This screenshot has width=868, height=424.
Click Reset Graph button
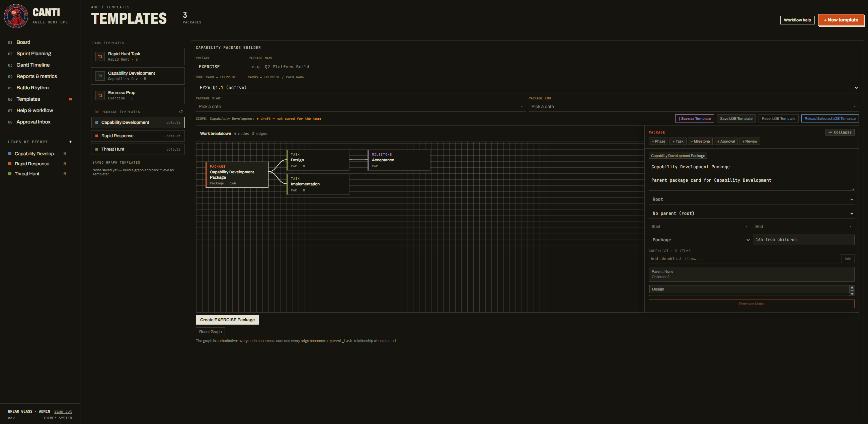tap(210, 332)
